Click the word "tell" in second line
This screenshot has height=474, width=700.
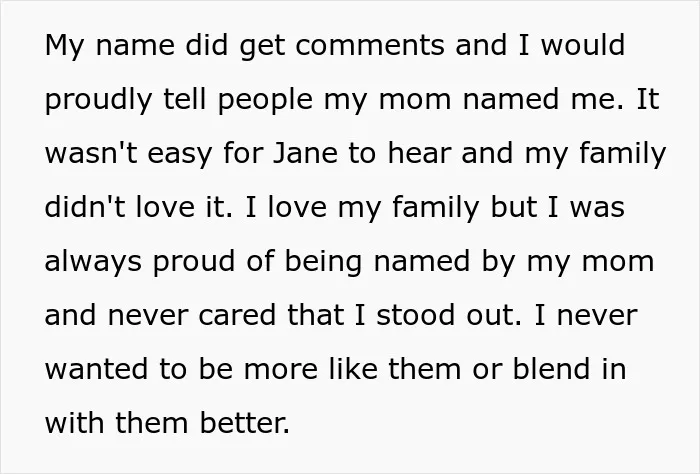(185, 99)
